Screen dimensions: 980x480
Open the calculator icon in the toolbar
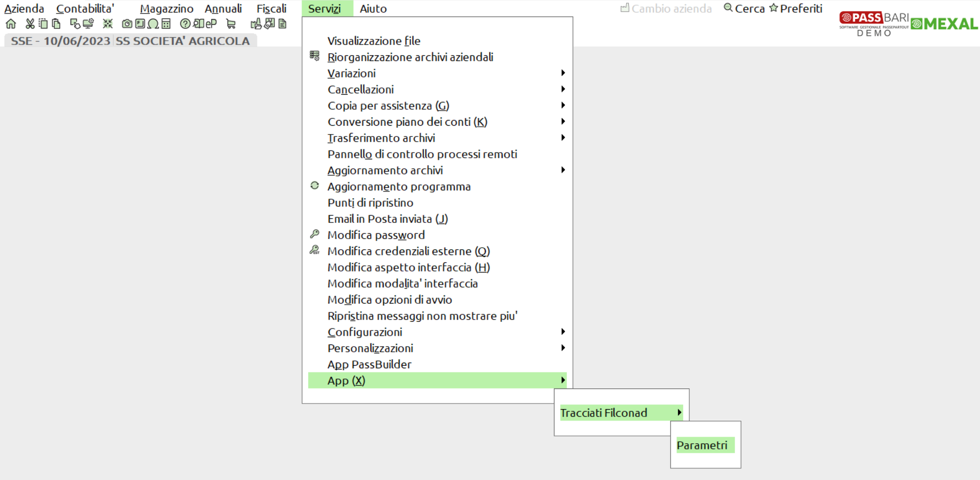(166, 24)
